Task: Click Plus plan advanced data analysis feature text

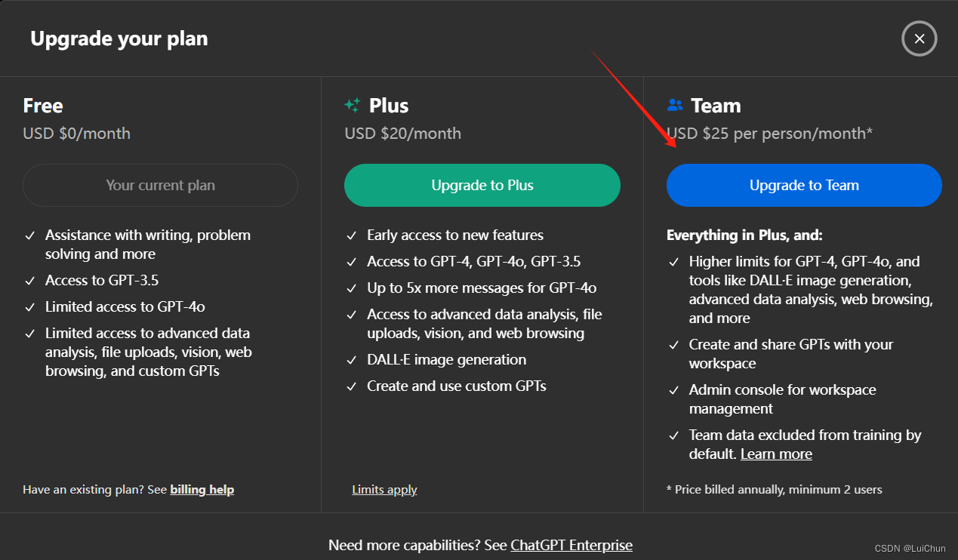Action: (x=485, y=324)
